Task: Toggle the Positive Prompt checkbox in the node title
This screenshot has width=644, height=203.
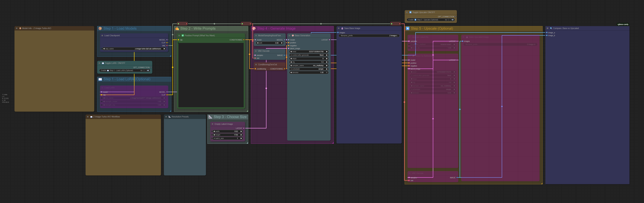Action: (183, 35)
